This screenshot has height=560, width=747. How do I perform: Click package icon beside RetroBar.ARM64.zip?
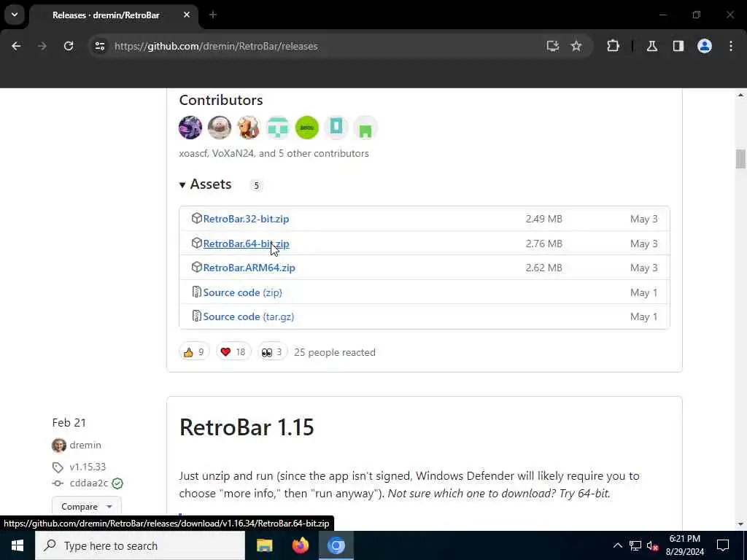(x=197, y=267)
